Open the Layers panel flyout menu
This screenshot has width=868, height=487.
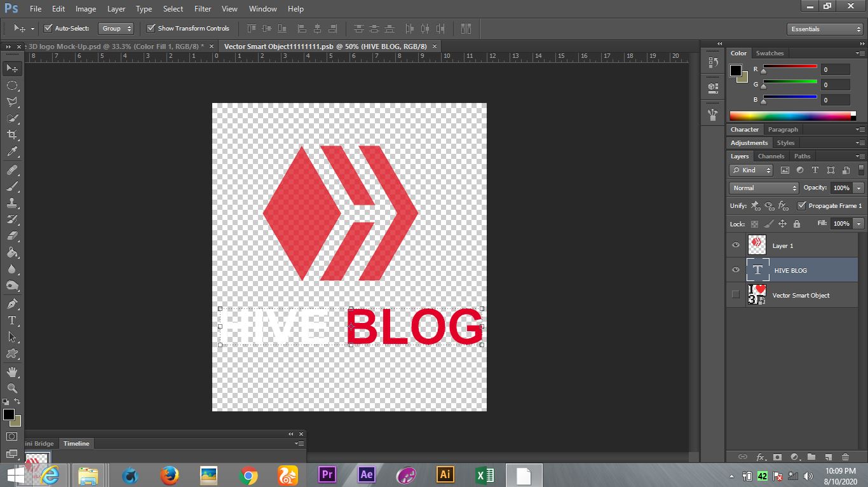tap(860, 156)
